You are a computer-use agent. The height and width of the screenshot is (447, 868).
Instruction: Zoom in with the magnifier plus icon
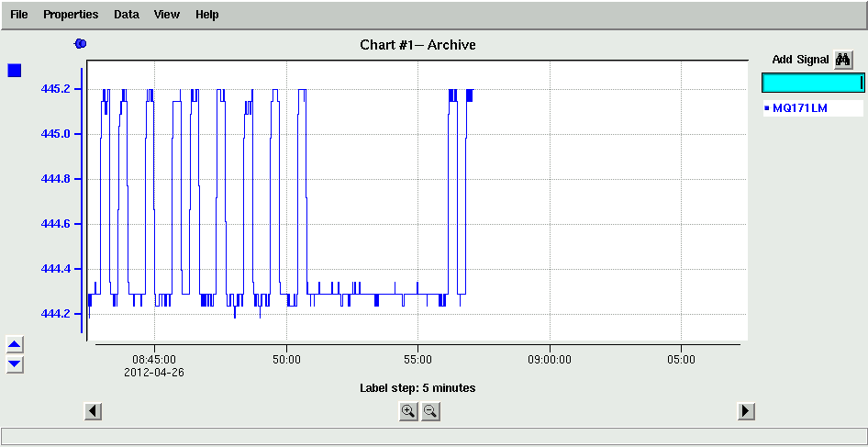(408, 411)
